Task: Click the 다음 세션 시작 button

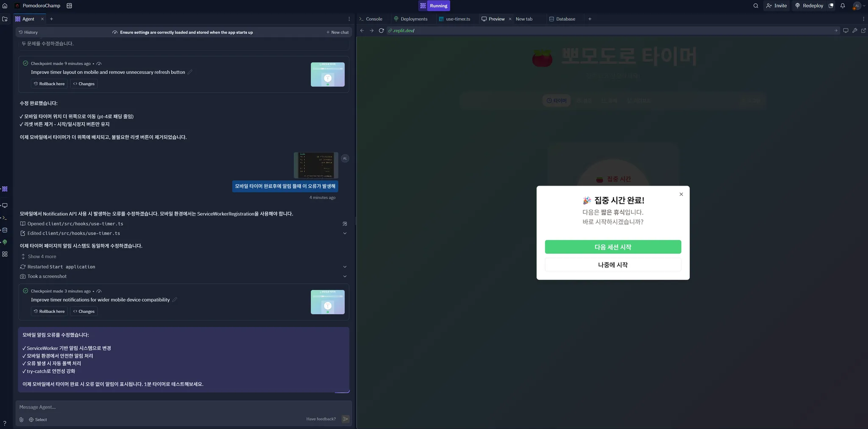Action: point(613,247)
